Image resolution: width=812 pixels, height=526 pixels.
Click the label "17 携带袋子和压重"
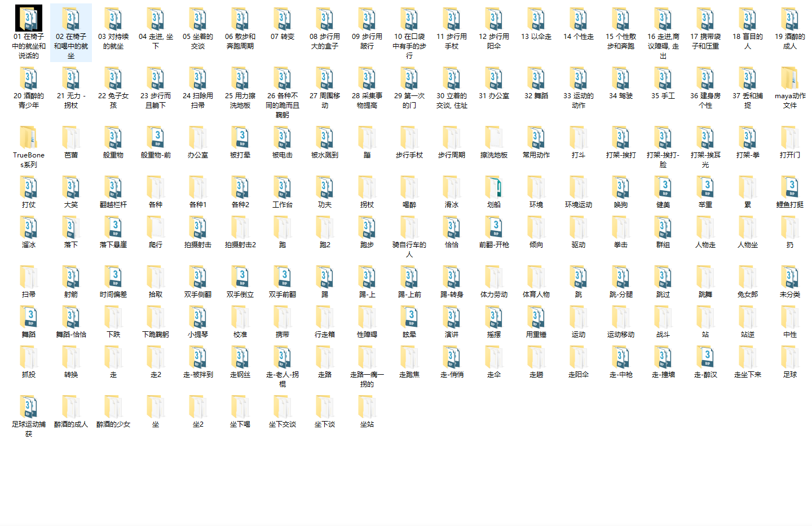[705, 41]
